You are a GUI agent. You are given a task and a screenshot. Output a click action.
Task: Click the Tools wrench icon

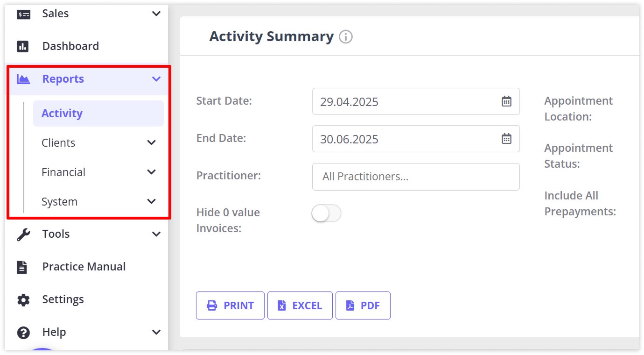tap(23, 234)
